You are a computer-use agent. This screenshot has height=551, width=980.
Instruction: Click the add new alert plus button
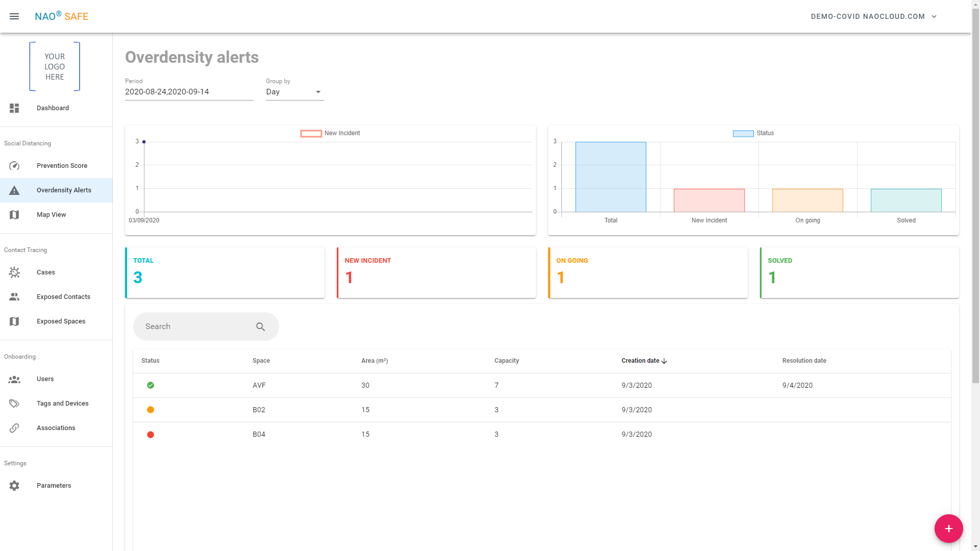[x=948, y=529]
